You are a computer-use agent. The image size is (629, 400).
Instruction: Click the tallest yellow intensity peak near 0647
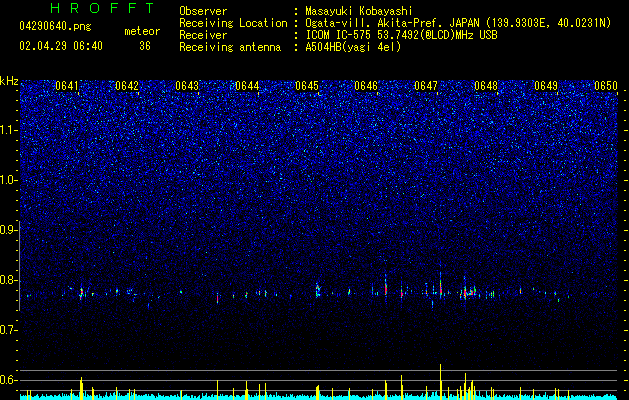pos(440,381)
